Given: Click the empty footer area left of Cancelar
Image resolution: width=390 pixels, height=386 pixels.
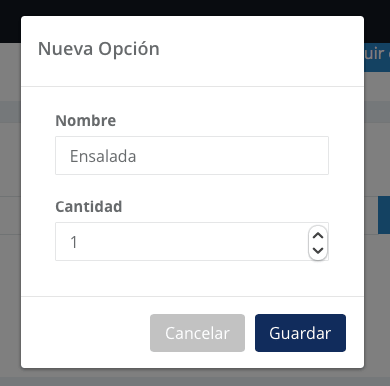Looking at the screenshot, I should click(x=85, y=333).
